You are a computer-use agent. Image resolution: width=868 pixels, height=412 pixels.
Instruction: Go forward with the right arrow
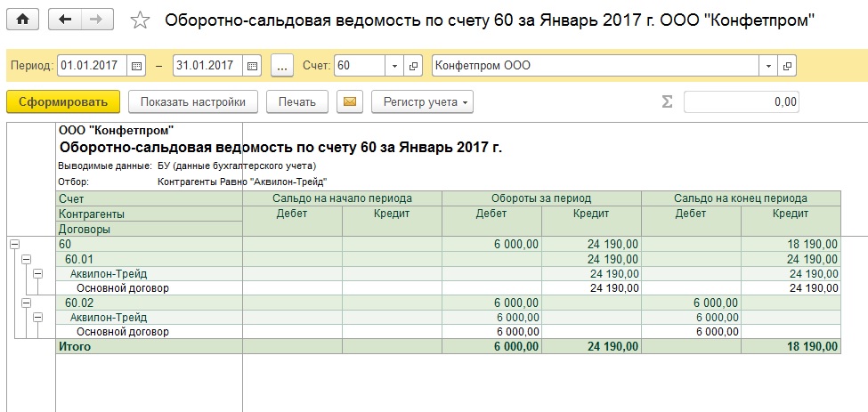coord(97,20)
